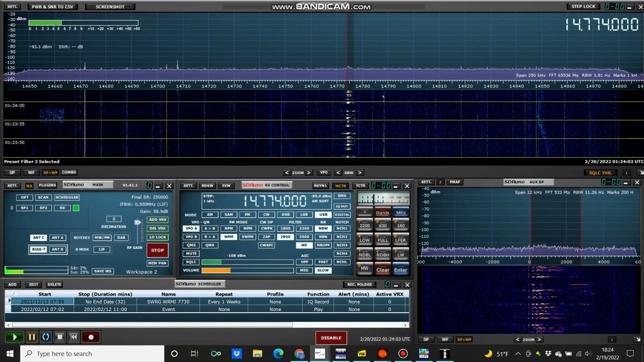Click the stop square playback icon
Image resolution: width=644 pixels, height=362 pixels.
[59, 337]
